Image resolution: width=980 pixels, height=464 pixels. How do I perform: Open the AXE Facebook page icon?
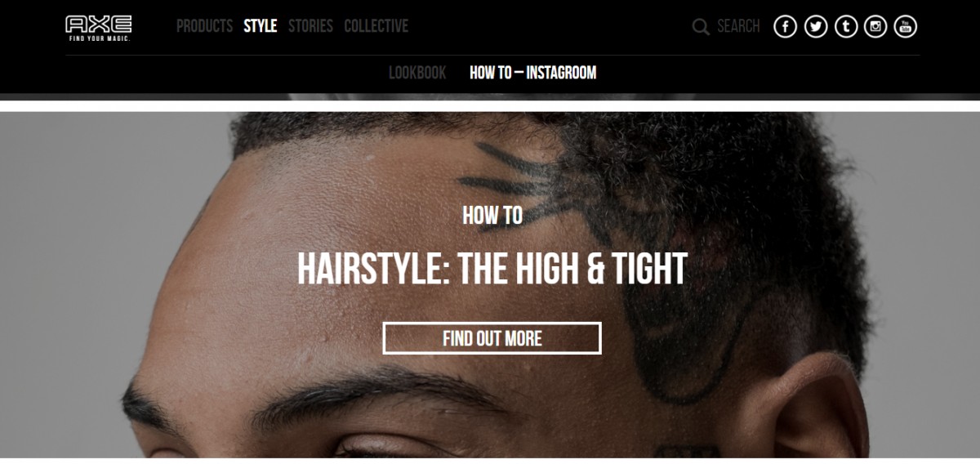pyautogui.click(x=785, y=26)
